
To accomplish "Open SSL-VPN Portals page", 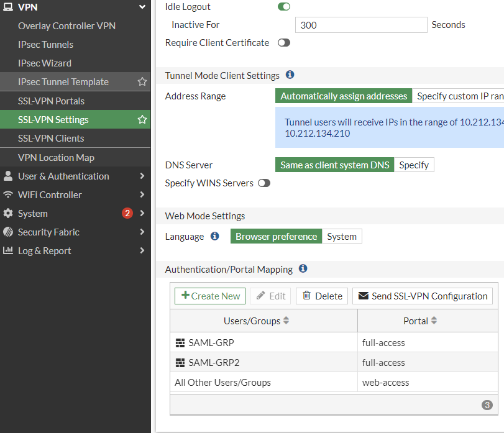I will [x=51, y=101].
